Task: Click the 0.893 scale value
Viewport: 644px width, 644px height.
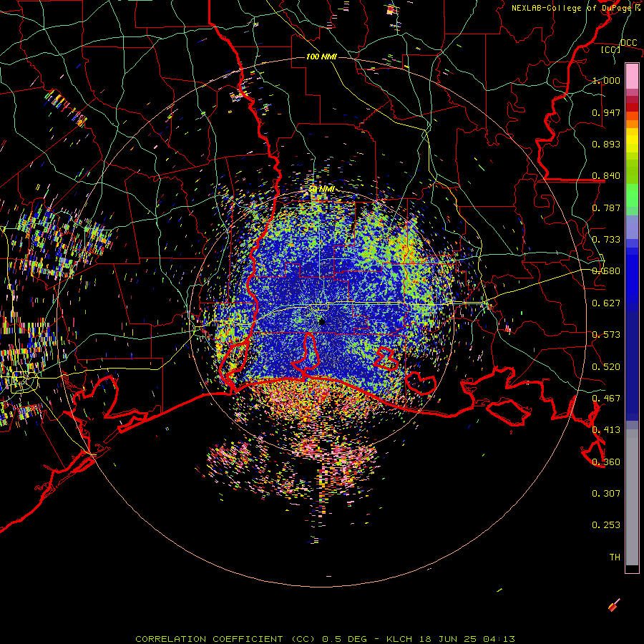Action: coord(606,144)
